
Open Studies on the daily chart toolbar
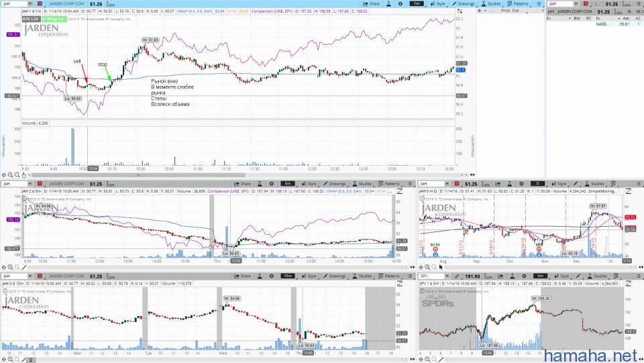point(594,184)
